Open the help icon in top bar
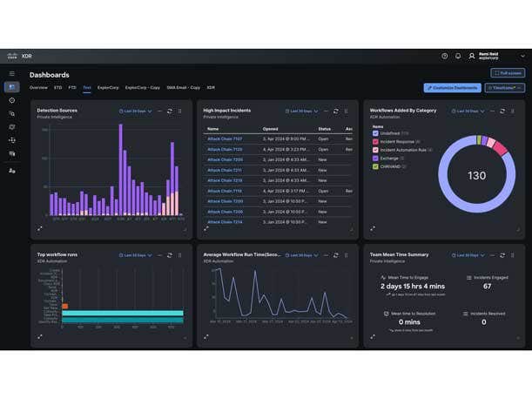This screenshot has width=532, height=399. point(445,56)
